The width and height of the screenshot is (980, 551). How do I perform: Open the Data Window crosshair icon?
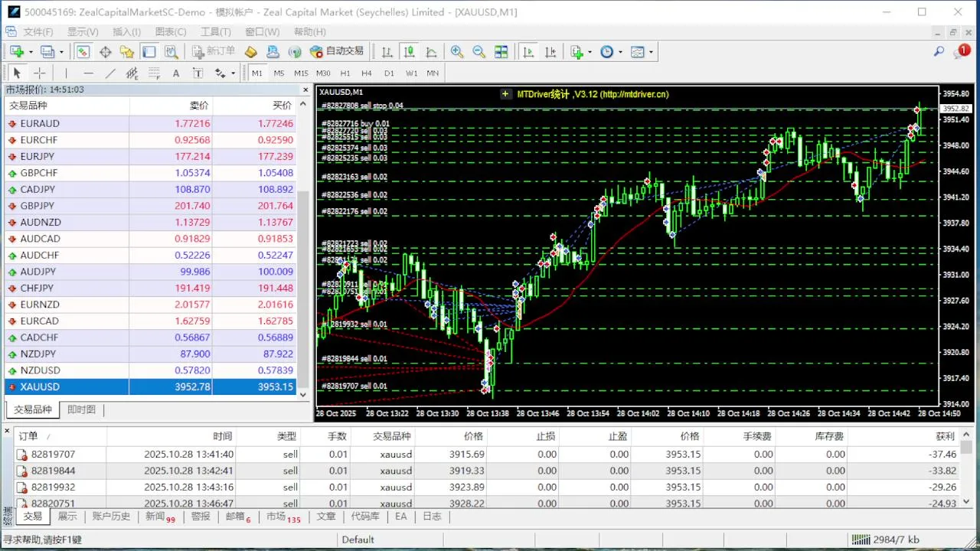106,52
